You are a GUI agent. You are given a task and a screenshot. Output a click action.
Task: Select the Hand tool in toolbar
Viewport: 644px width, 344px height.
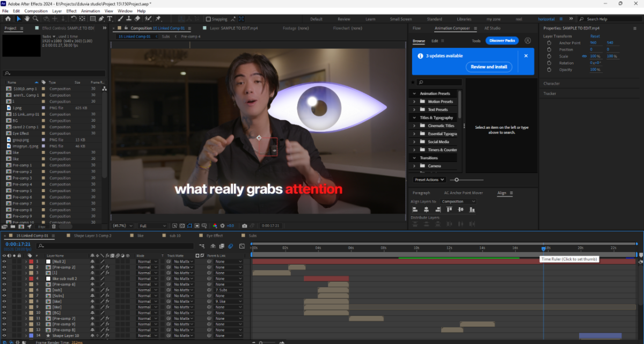[26, 19]
